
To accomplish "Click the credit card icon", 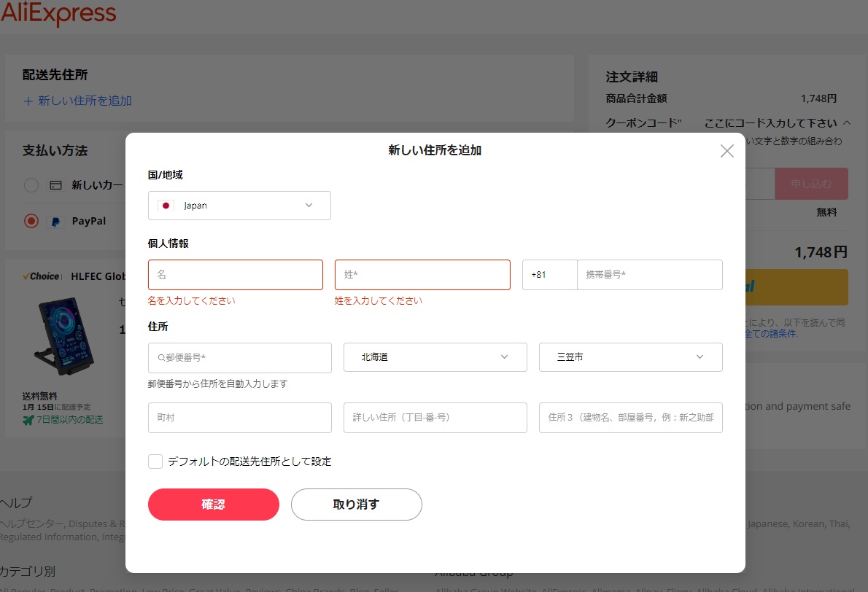I will point(55,185).
